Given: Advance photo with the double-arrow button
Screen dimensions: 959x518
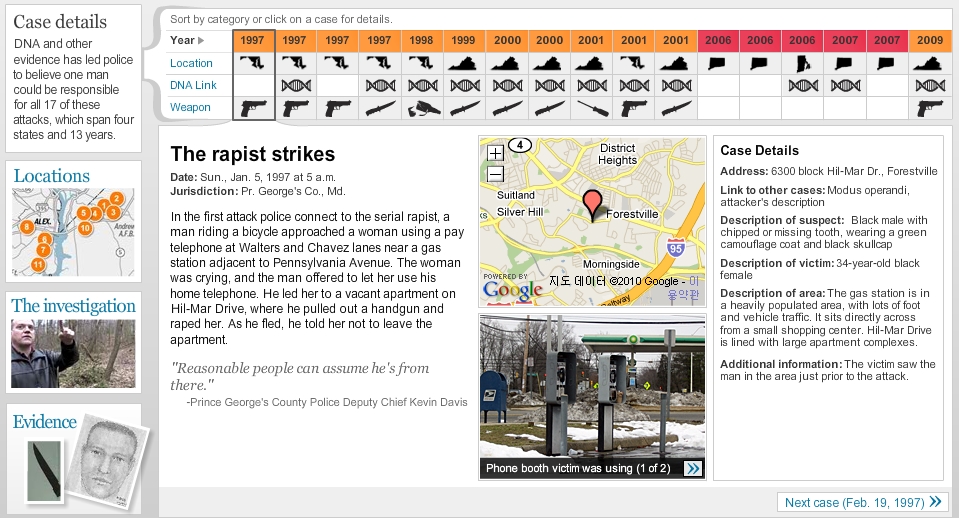Looking at the screenshot, I should [692, 468].
